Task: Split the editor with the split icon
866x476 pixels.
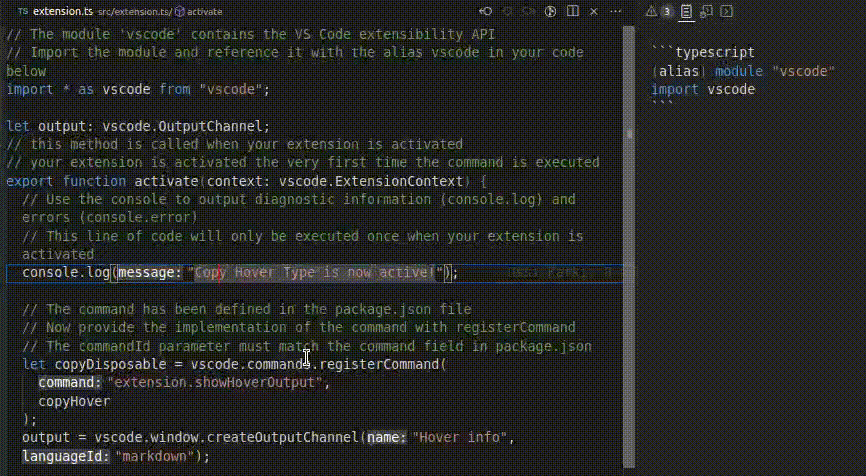Action: click(x=573, y=11)
